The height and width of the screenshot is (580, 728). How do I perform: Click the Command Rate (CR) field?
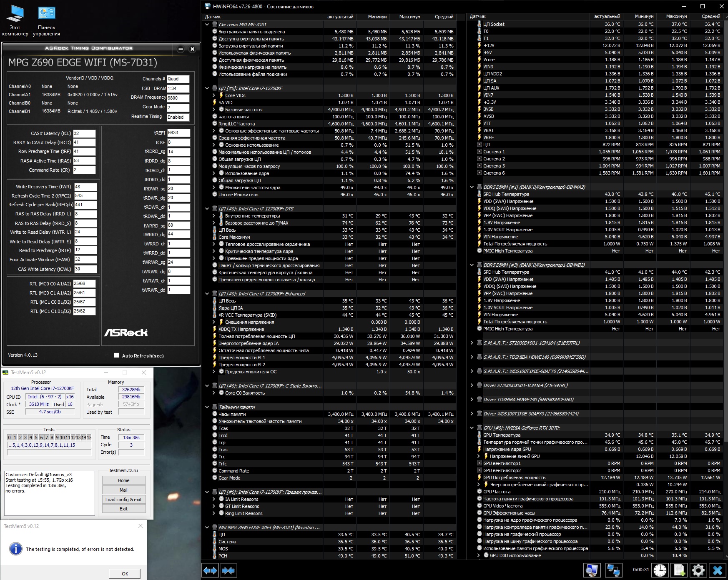84,170
